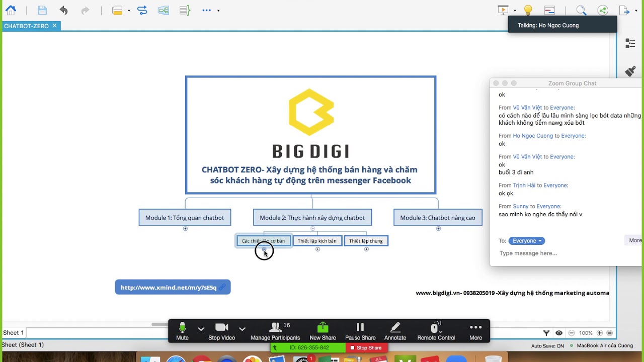Add a relationship line
The width and height of the screenshot is (644, 362).
[142, 10]
